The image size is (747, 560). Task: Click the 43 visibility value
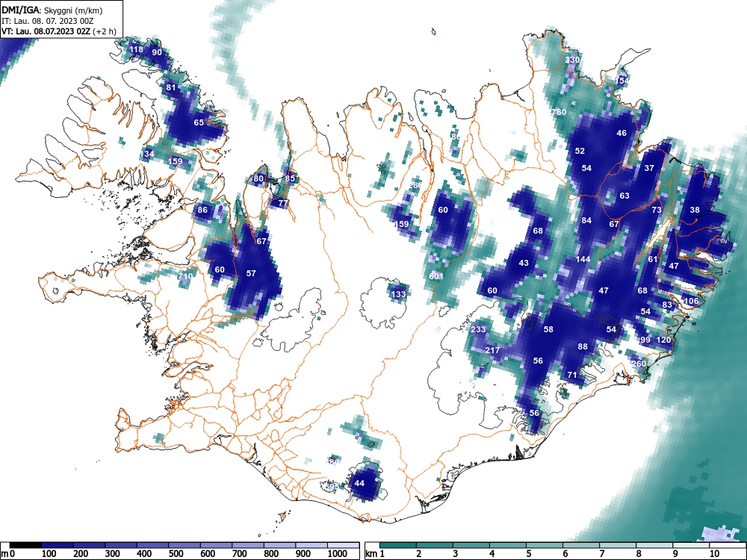[524, 263]
